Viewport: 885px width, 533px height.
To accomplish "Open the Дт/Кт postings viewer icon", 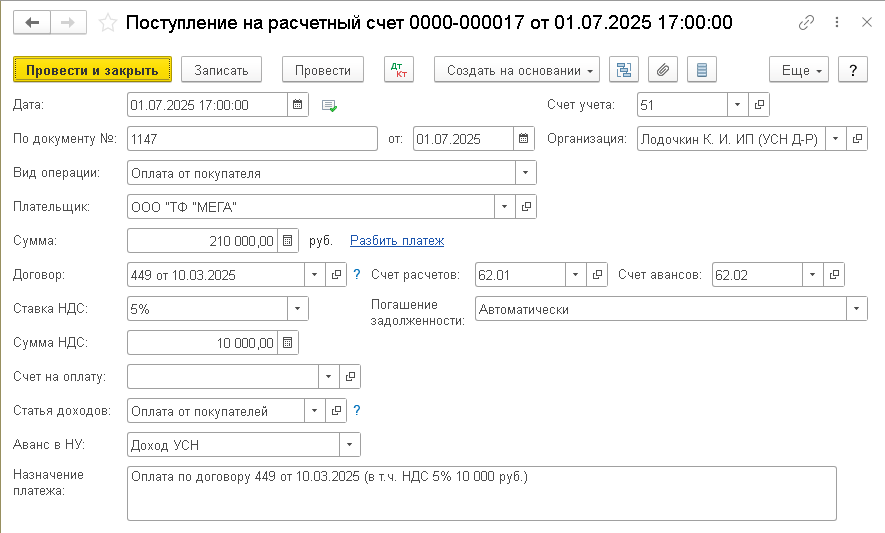I will (x=398, y=70).
